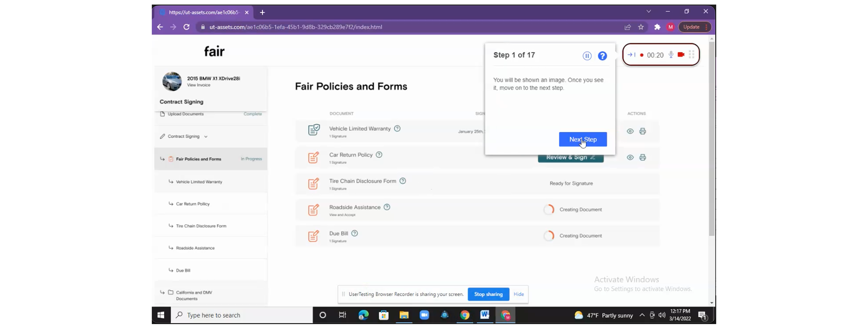The image size is (868, 330).
Task: Toggle the microphone in recorder toolbar
Action: [671, 55]
